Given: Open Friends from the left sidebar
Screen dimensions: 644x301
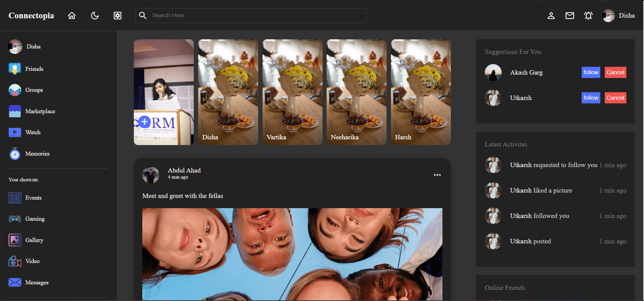Looking at the screenshot, I should click(34, 69).
